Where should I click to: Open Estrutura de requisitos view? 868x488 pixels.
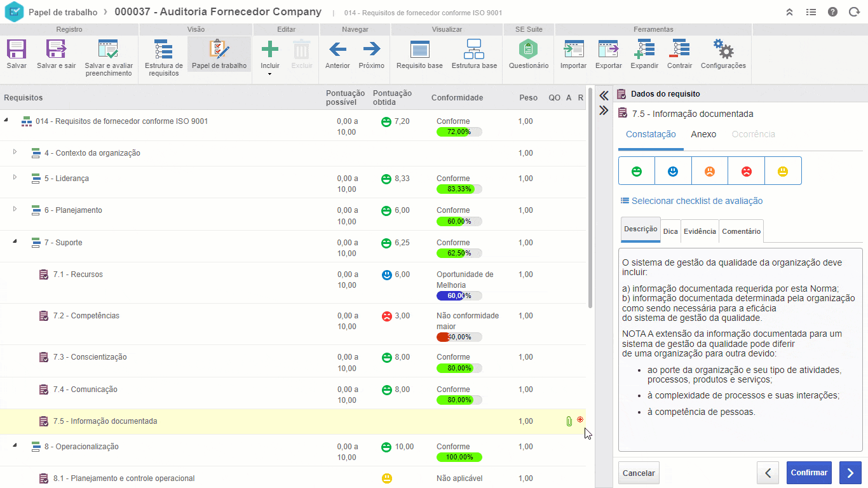164,57
